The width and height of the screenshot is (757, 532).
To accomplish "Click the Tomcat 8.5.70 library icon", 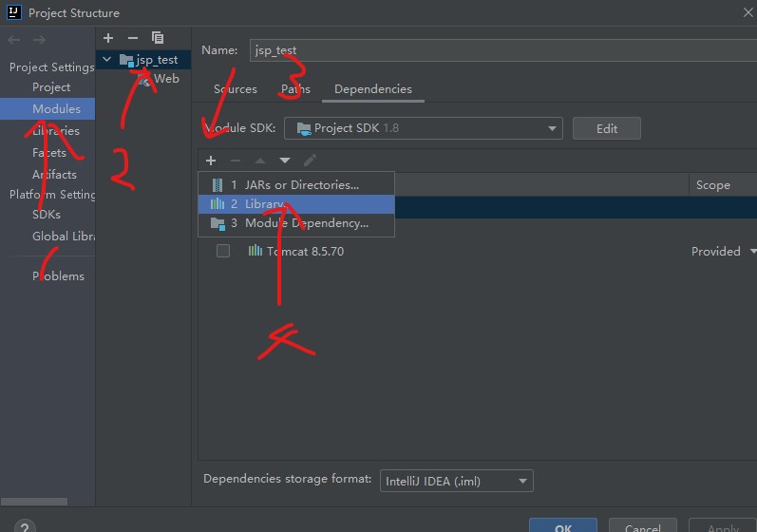I will 255,251.
